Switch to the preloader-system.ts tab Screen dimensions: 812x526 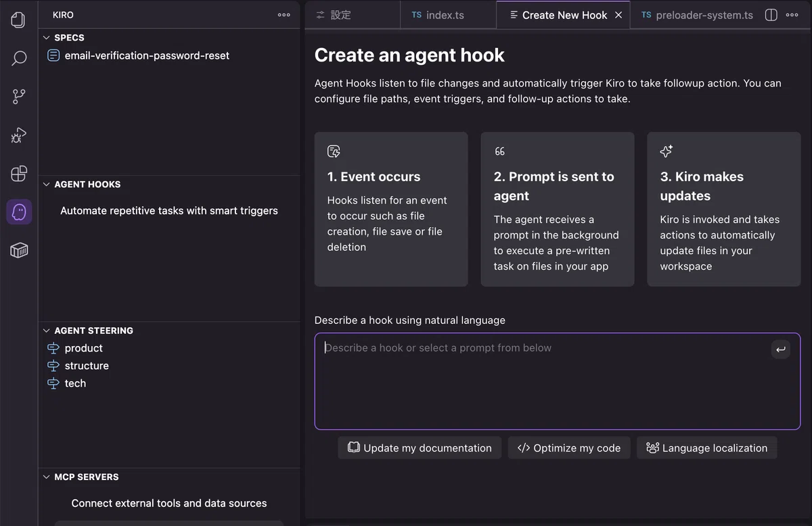[697, 15]
